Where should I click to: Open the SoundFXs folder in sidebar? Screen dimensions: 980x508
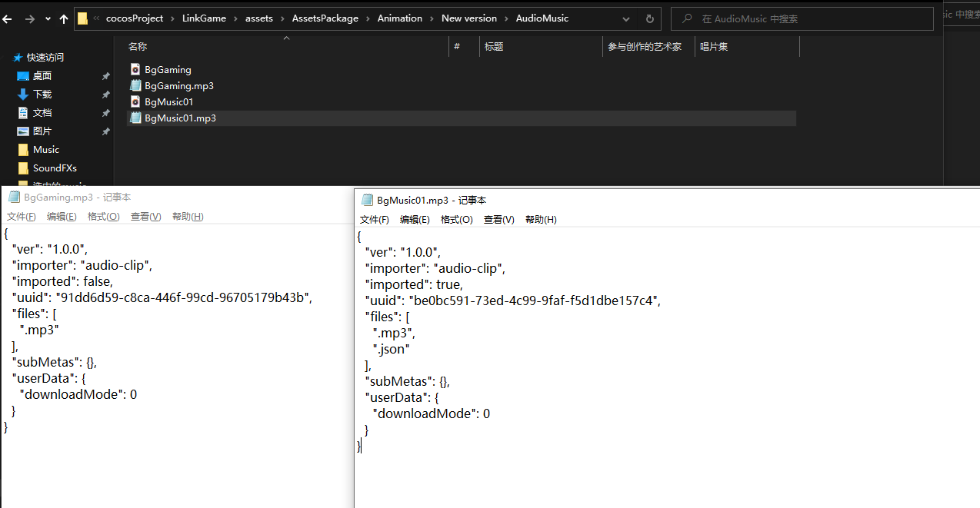pyautogui.click(x=55, y=168)
